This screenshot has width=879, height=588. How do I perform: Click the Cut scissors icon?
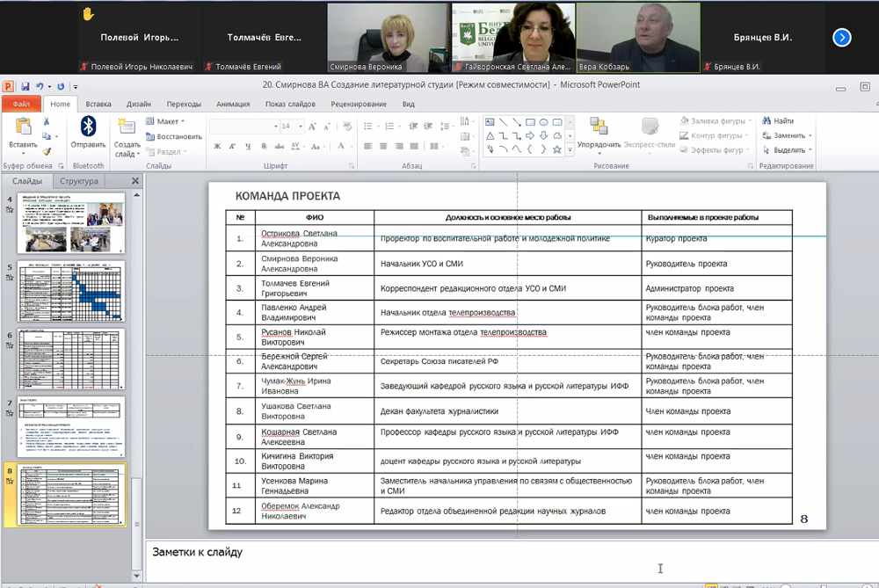coord(47,122)
